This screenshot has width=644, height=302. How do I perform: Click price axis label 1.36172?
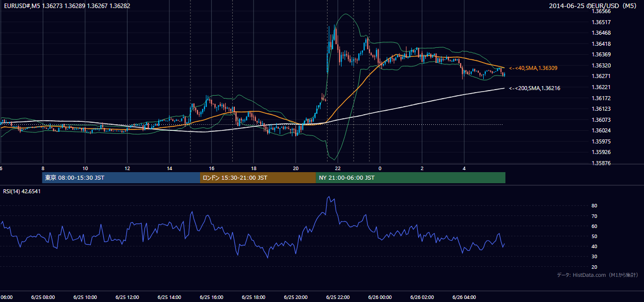(601, 98)
